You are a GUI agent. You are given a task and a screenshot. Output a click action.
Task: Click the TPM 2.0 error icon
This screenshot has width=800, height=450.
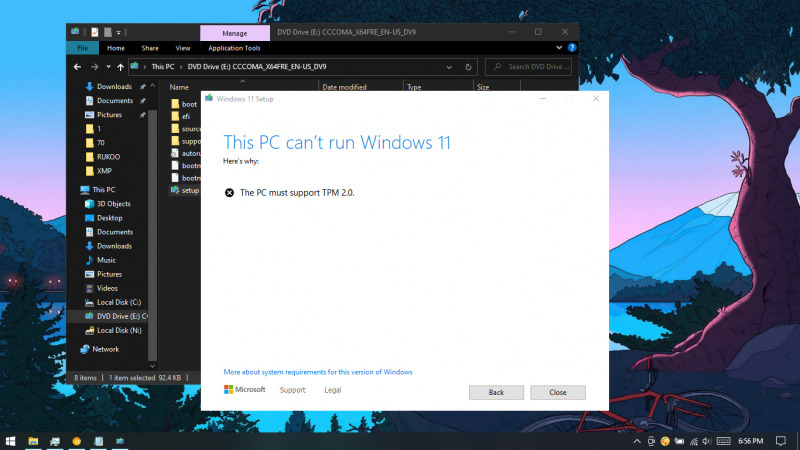point(230,192)
